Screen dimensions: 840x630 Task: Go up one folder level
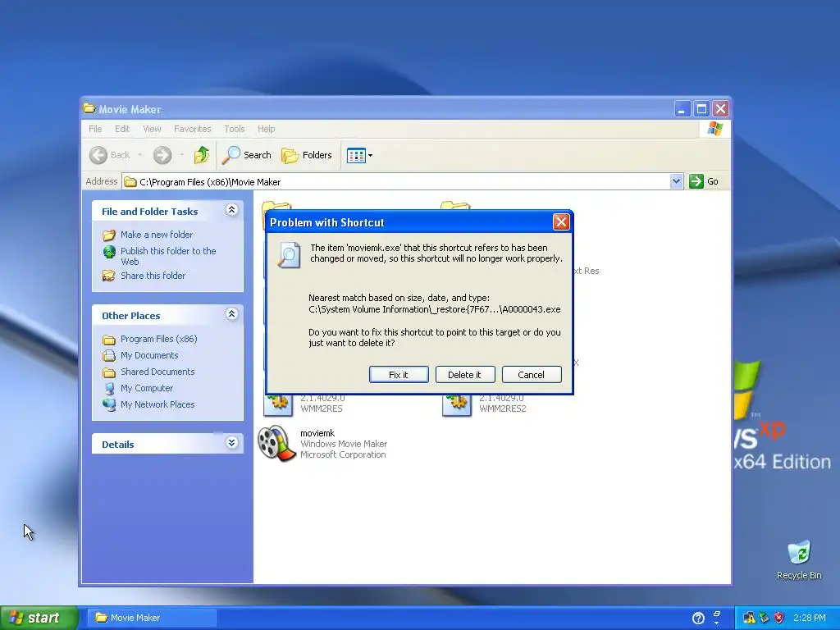point(202,155)
